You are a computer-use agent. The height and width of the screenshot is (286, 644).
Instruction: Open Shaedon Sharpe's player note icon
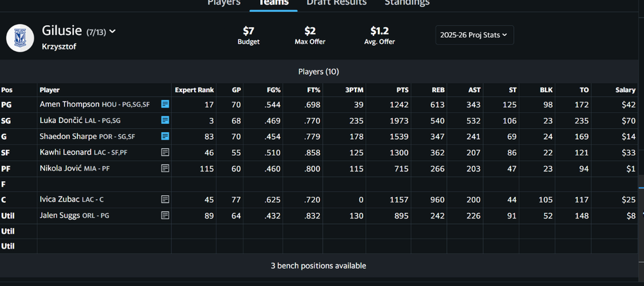pyautogui.click(x=166, y=136)
